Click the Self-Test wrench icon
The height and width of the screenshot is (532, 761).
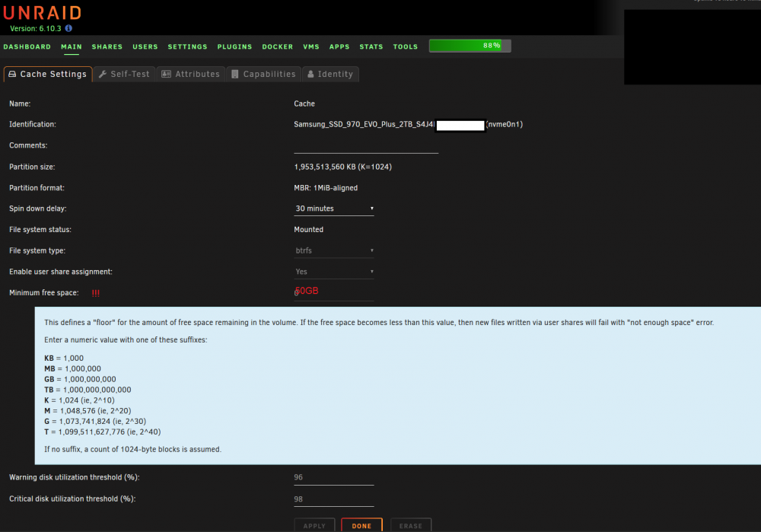[x=103, y=75]
